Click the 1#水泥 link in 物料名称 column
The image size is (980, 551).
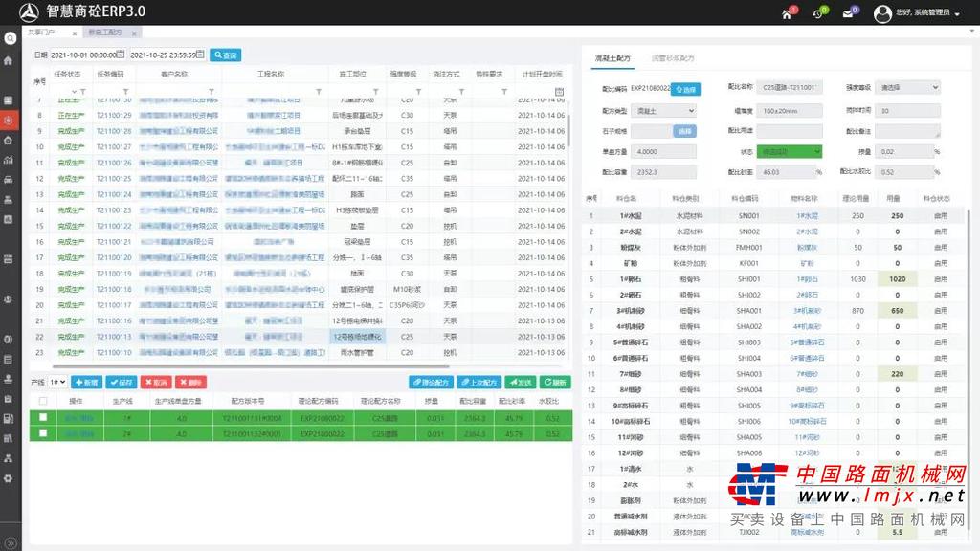tap(807, 216)
